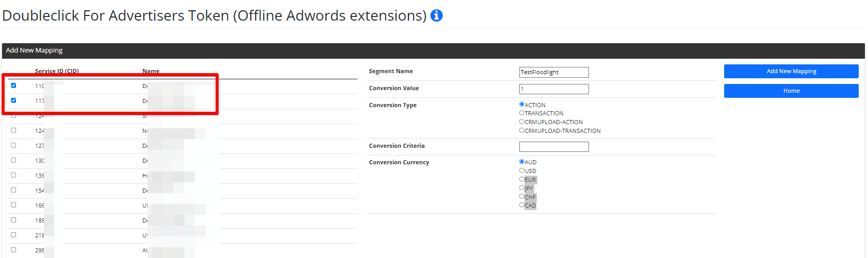Click the Conversion Criteria label
868x258 pixels.
click(397, 146)
